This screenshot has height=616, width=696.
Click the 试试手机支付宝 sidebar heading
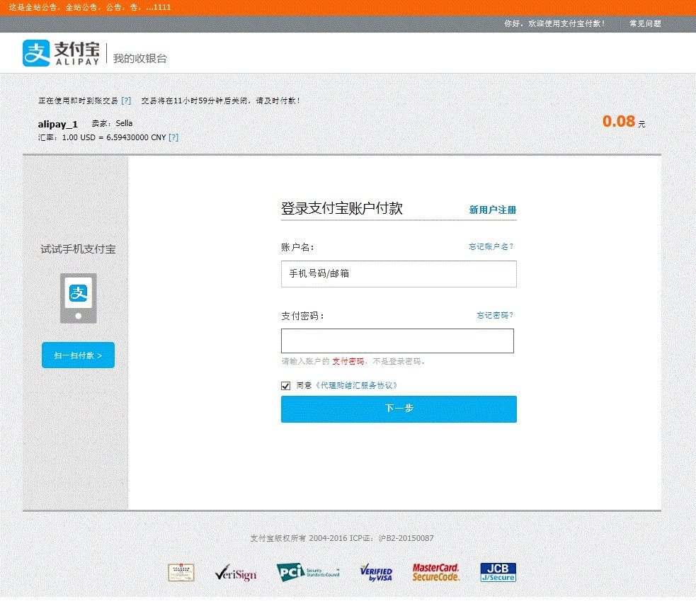[78, 249]
